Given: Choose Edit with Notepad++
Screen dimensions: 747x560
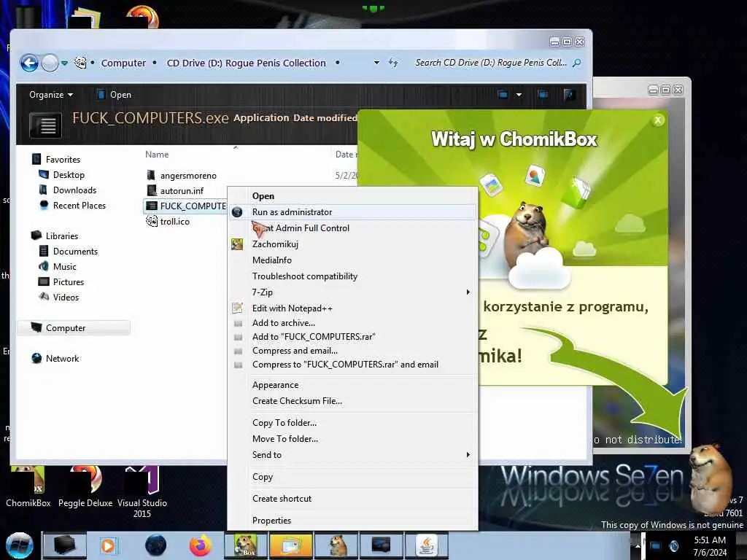Looking at the screenshot, I should coord(352,308).
